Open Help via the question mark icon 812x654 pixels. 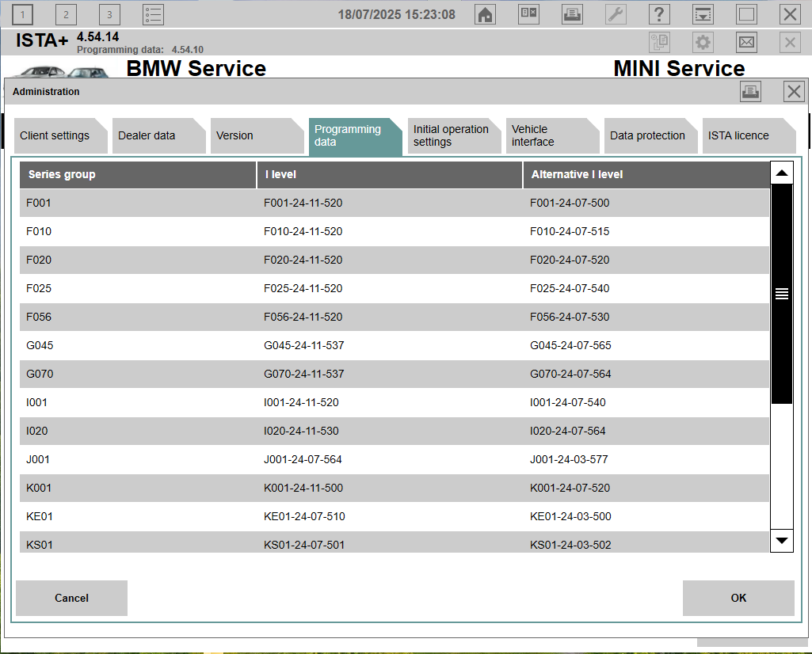[x=659, y=13]
